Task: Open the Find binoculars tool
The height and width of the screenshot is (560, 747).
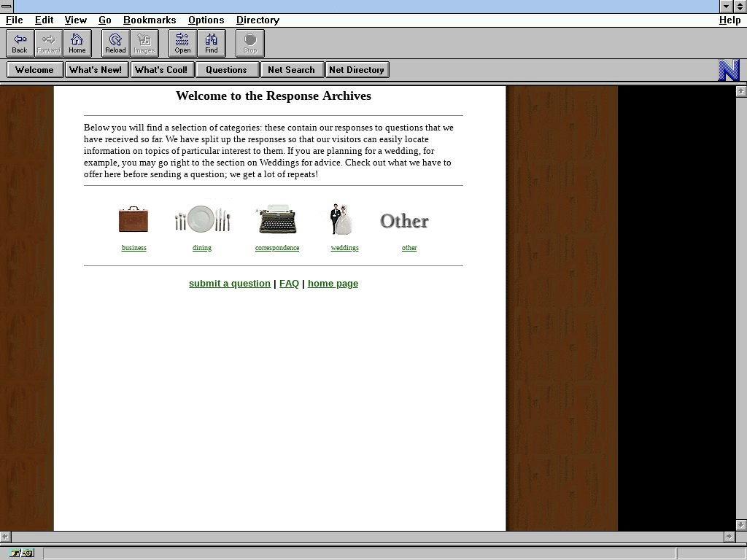Action: (211, 43)
